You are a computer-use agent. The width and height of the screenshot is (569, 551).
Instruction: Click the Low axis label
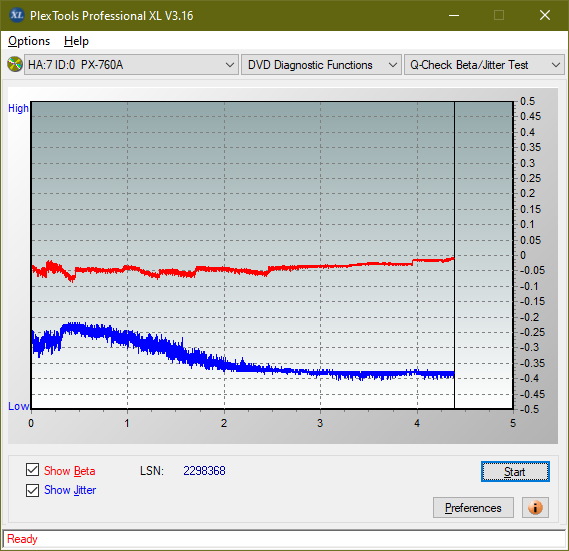coord(19,406)
